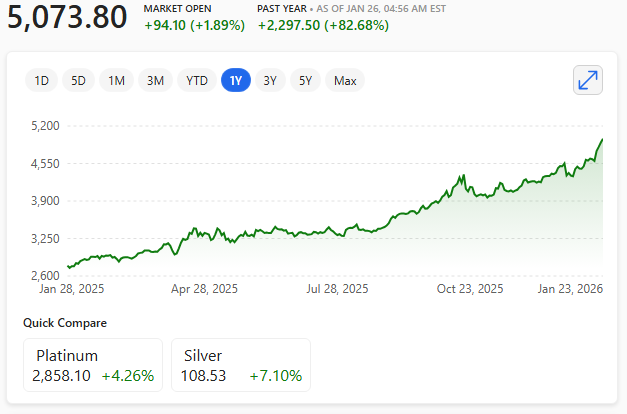Click the market open +94.10 change
627x414 pixels.
tap(194, 25)
